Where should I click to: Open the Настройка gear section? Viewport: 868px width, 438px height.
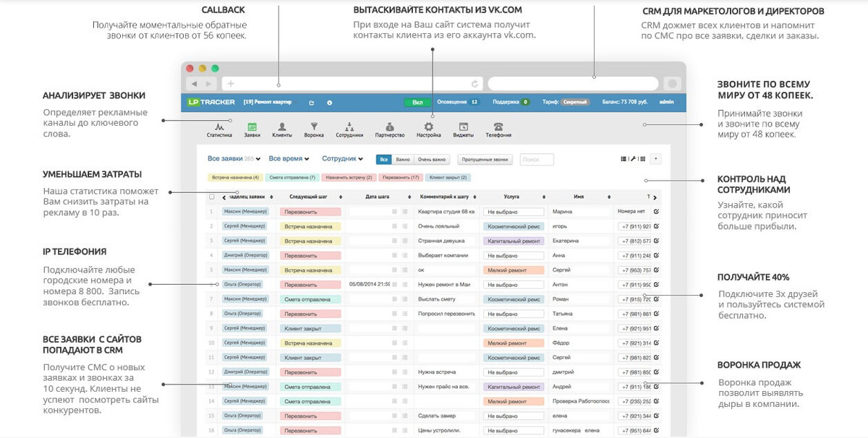click(x=428, y=130)
